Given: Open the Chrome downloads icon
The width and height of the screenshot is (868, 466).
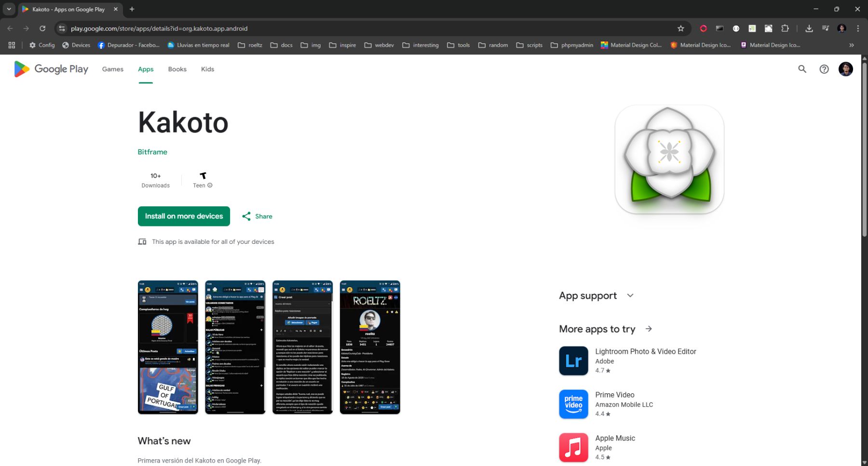Looking at the screenshot, I should tap(809, 28).
